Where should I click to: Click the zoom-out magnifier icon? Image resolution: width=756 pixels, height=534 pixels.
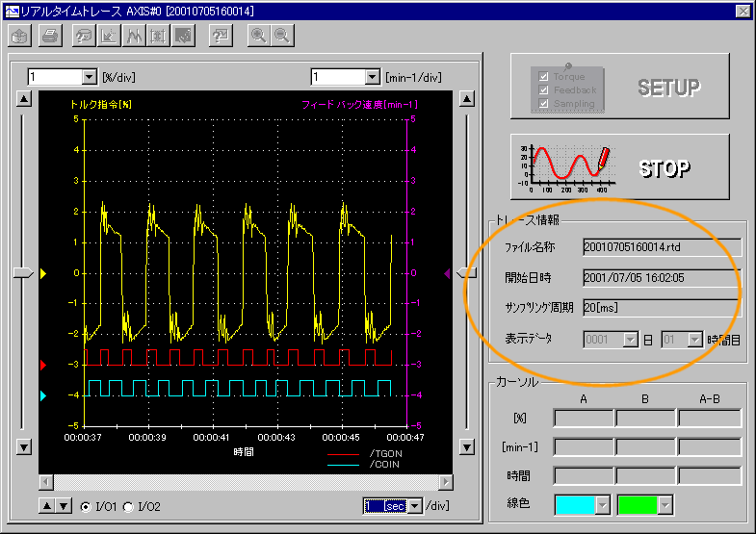click(x=282, y=36)
